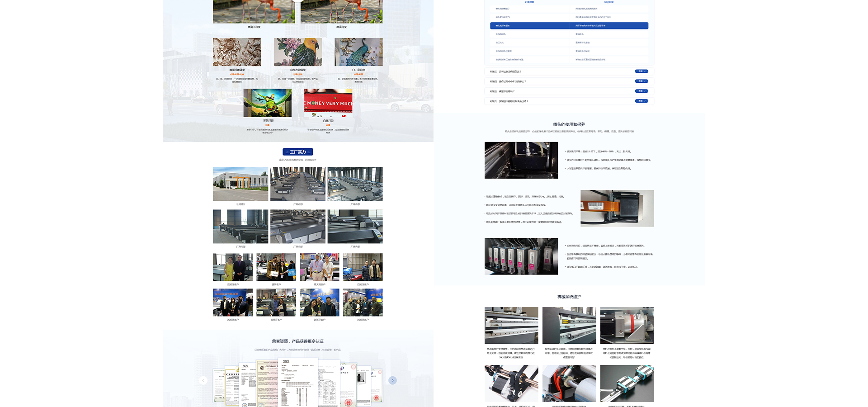Click the 白墨打印 caption
The width and height of the screenshot is (868, 407).
(328, 121)
